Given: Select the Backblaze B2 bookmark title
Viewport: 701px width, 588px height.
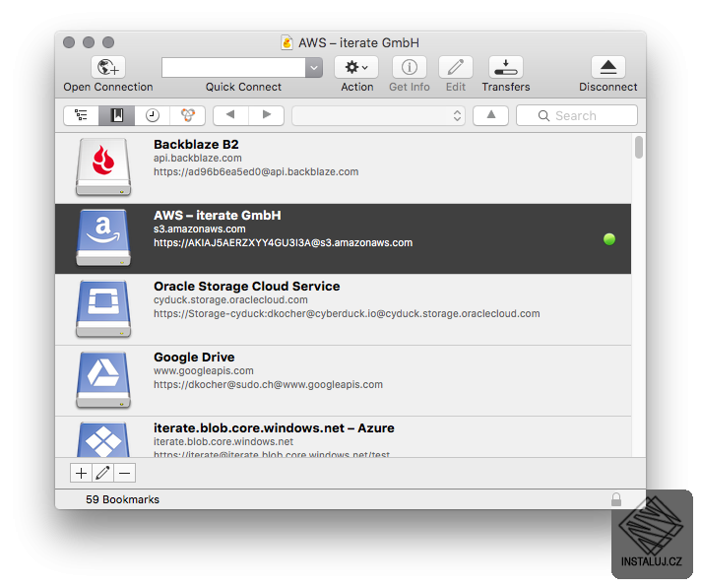Looking at the screenshot, I should [196, 145].
